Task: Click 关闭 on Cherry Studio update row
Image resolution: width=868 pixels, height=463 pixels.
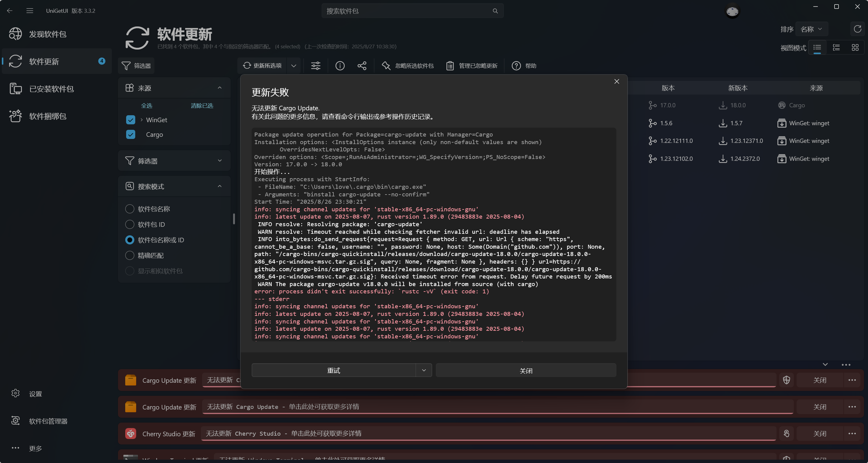Action: [x=819, y=433]
